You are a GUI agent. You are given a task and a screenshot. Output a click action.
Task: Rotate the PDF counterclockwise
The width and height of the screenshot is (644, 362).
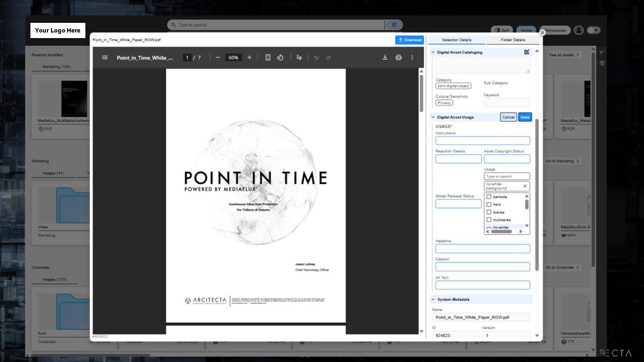[280, 58]
